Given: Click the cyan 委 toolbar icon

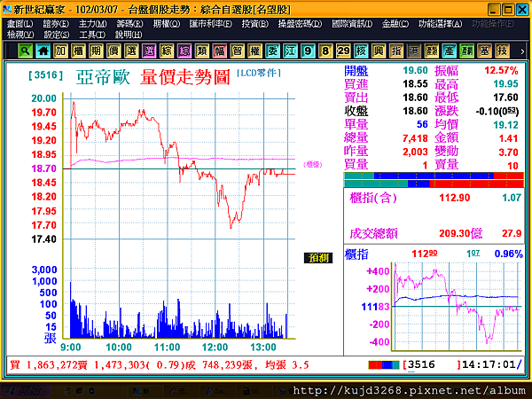Looking at the screenshot, I should [272, 51].
